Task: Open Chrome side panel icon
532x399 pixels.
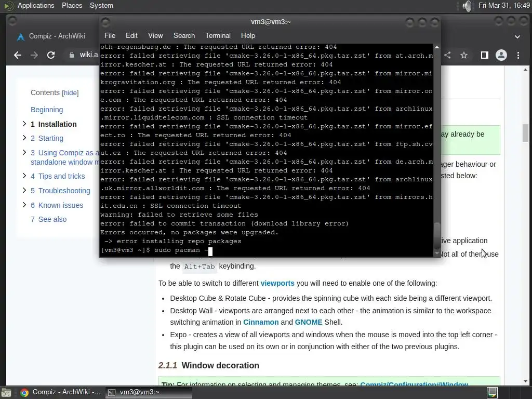Action: 485,55
